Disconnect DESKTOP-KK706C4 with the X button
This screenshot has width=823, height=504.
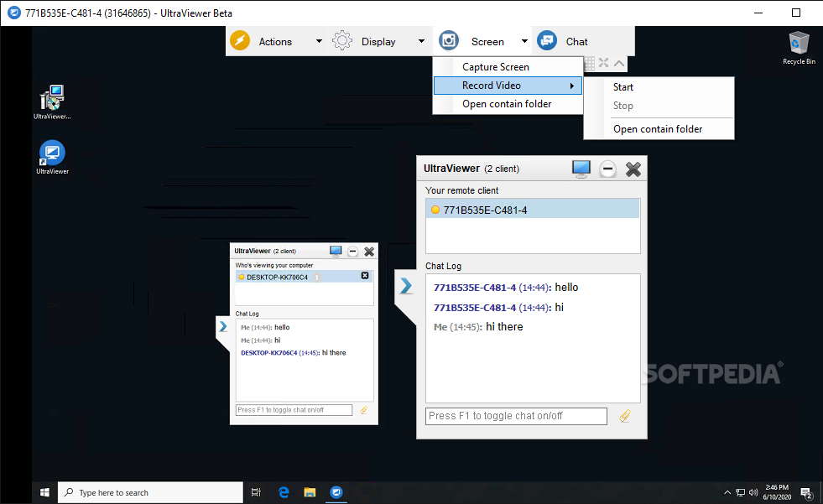pos(365,275)
